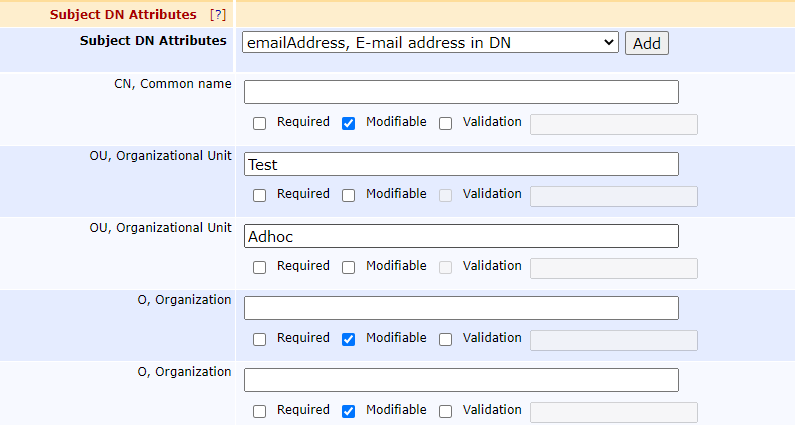Click the second O, Organization text field

point(461,380)
